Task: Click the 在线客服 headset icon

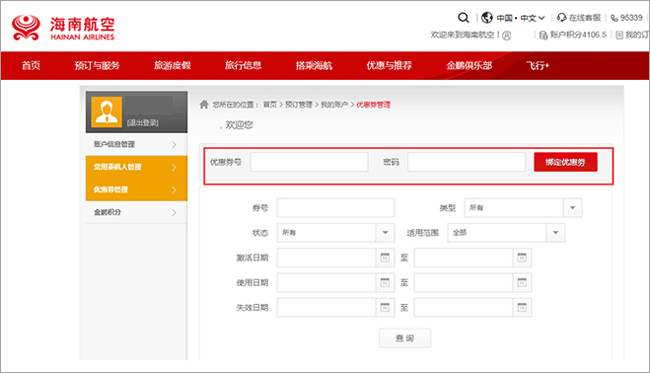Action: click(562, 17)
